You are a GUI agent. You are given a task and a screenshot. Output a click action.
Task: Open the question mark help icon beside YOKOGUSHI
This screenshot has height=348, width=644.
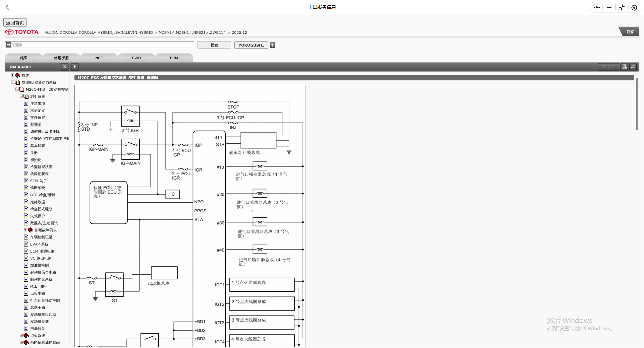272,45
